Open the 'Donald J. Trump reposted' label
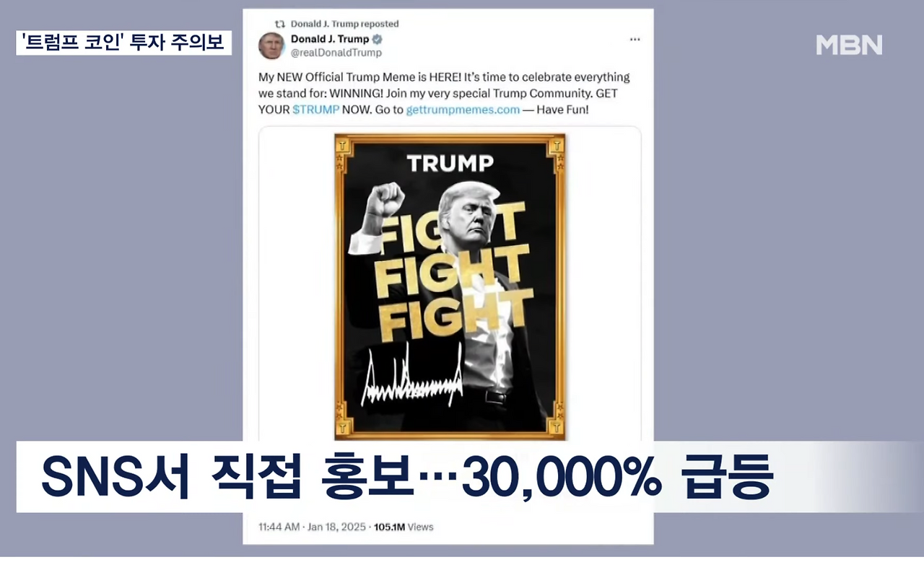Viewport: 924px width, 570px height. click(x=344, y=24)
